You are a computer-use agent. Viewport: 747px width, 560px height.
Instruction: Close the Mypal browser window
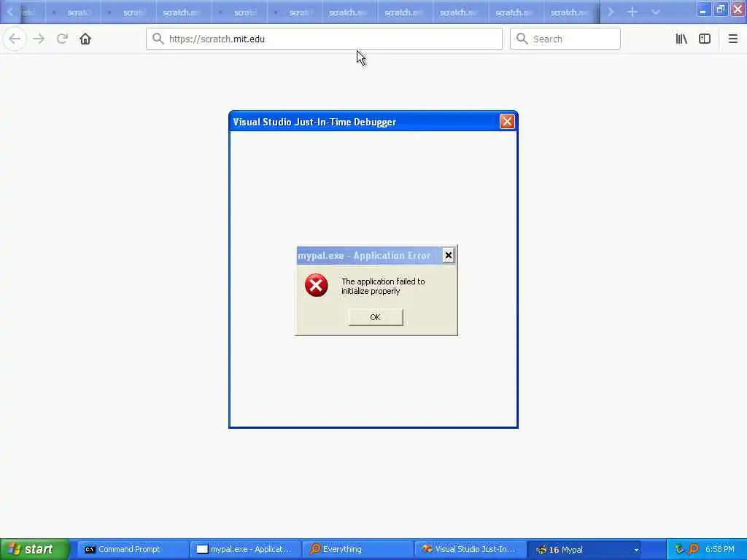[x=738, y=9]
